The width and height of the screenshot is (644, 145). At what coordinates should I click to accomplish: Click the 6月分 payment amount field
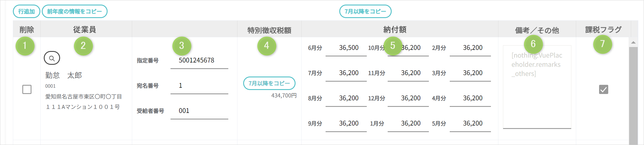pyautogui.click(x=346, y=48)
